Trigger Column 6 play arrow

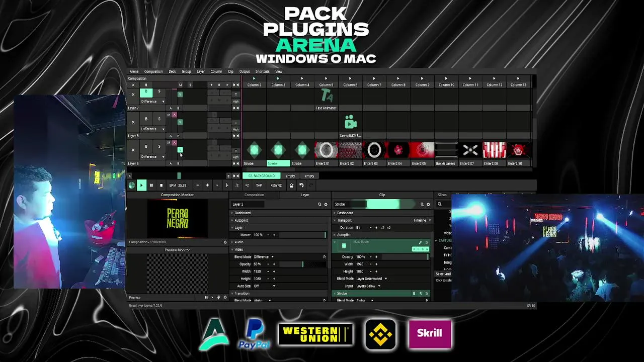click(x=350, y=78)
